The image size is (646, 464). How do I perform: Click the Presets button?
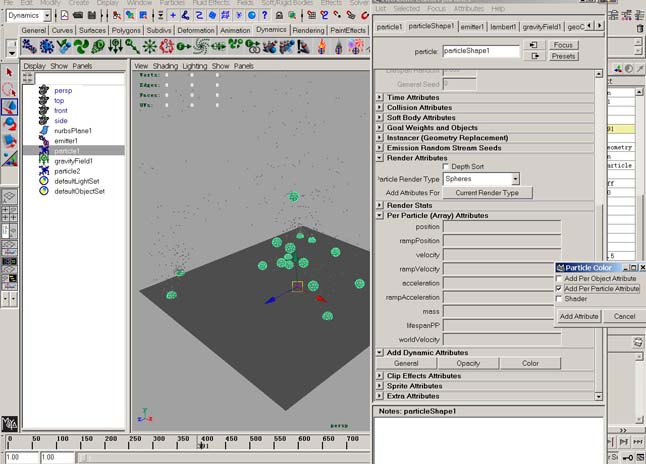coord(563,56)
